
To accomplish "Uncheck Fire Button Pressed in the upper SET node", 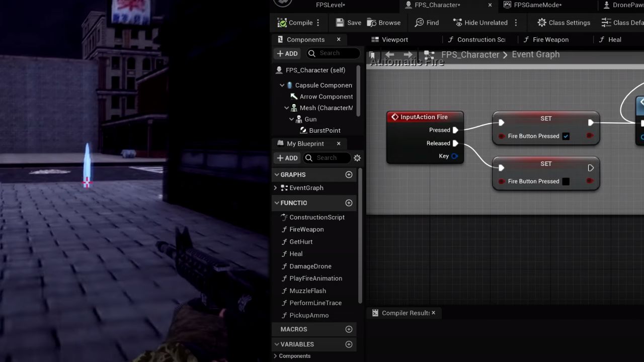I will (x=566, y=136).
